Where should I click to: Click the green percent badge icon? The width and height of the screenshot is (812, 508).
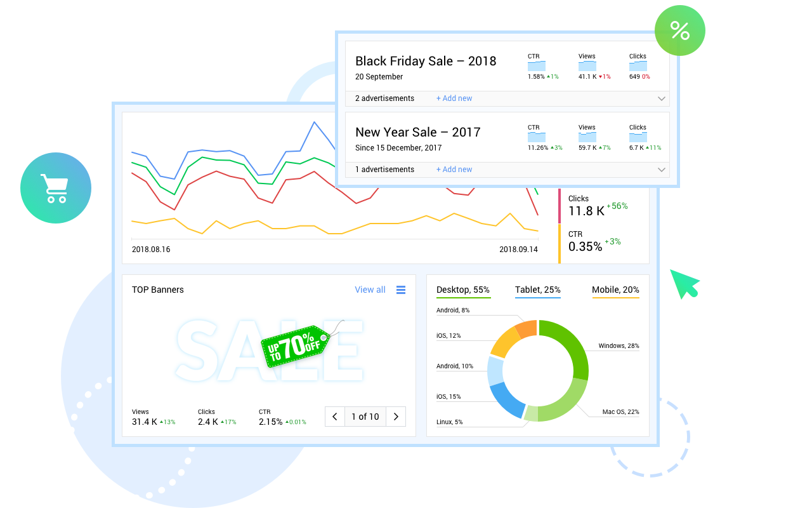tap(679, 30)
